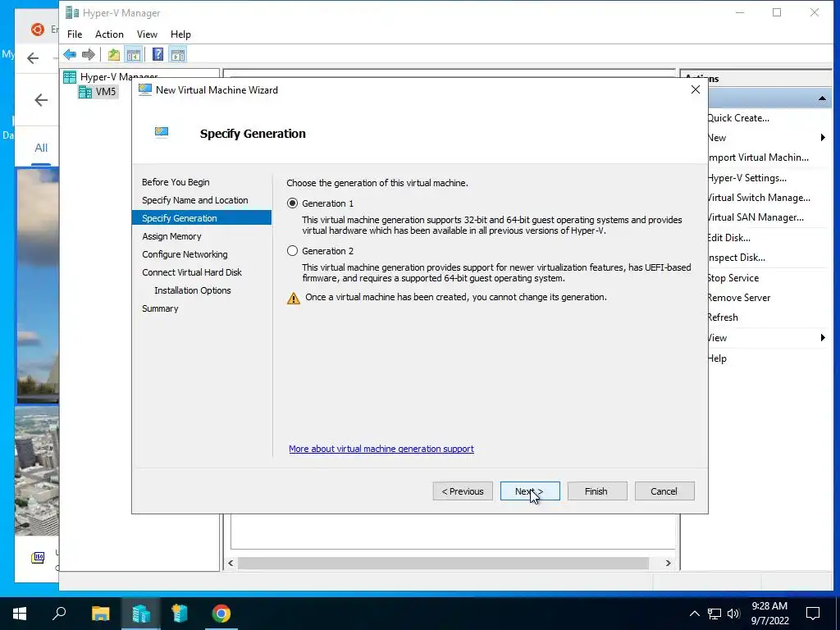Select the VM5 server node icon
This screenshot has width=840, height=630.
point(85,92)
